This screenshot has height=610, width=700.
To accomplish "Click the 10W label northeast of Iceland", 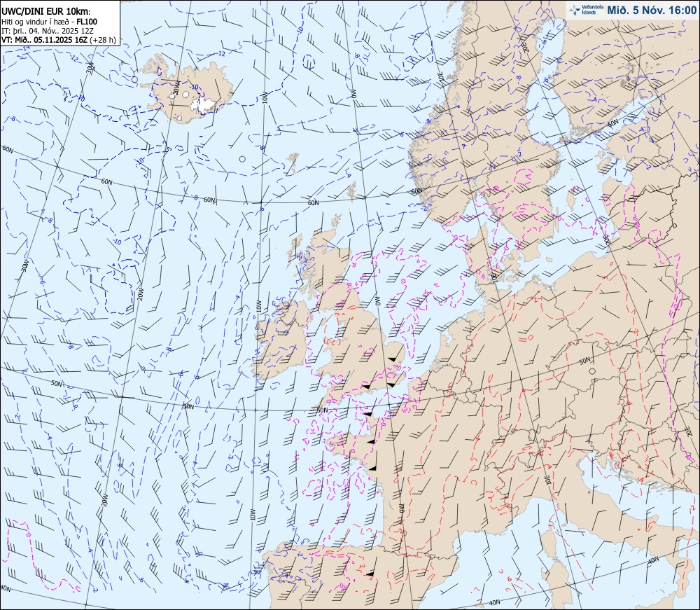I will coord(265,98).
